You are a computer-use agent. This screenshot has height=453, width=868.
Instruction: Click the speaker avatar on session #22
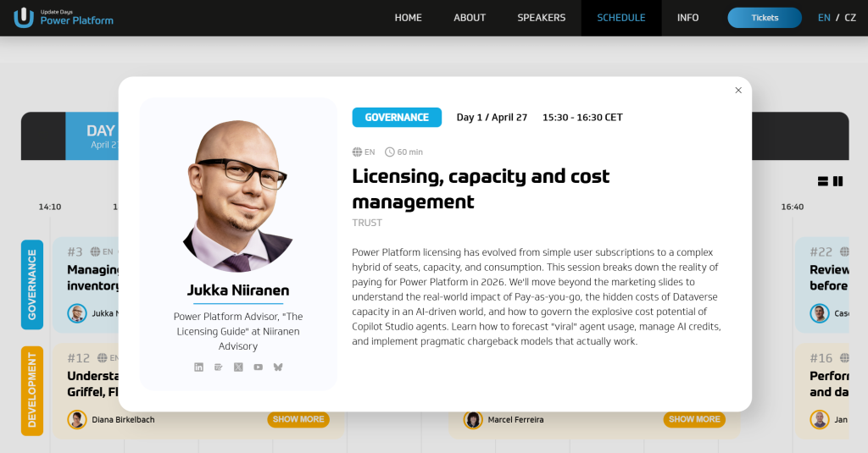(x=820, y=313)
